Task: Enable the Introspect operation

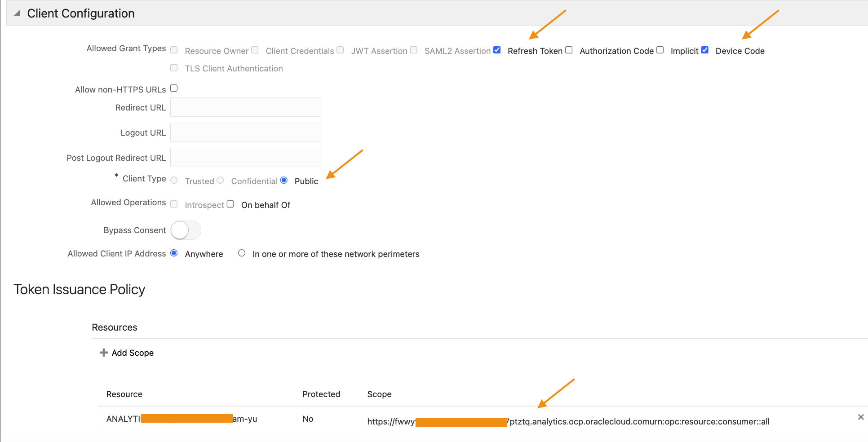Action: click(x=174, y=203)
